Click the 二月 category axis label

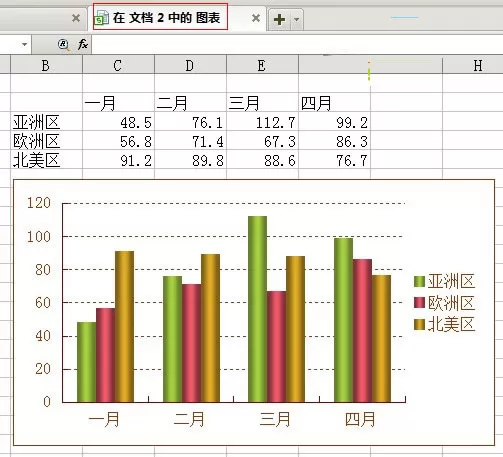(189, 419)
